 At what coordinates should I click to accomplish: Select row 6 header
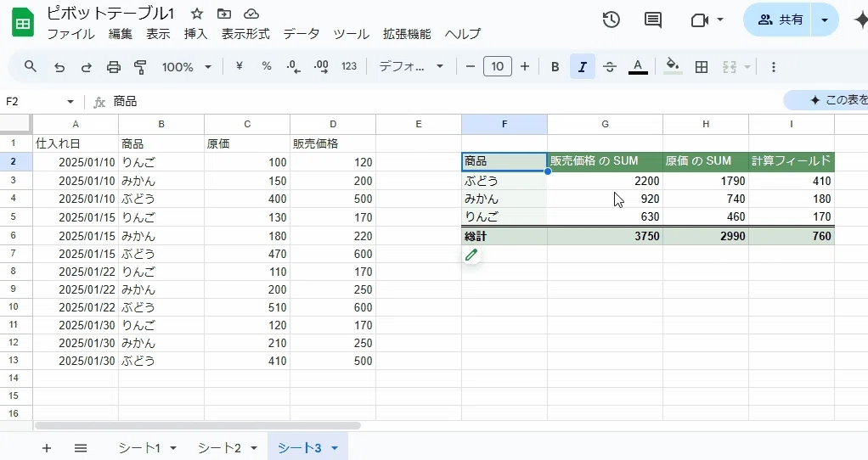coord(14,236)
